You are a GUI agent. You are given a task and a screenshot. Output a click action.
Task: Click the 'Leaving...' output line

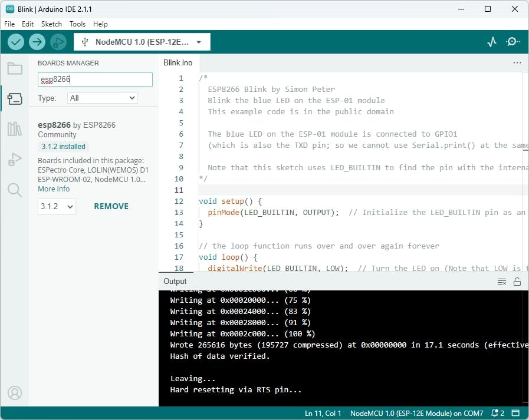pyautogui.click(x=193, y=379)
